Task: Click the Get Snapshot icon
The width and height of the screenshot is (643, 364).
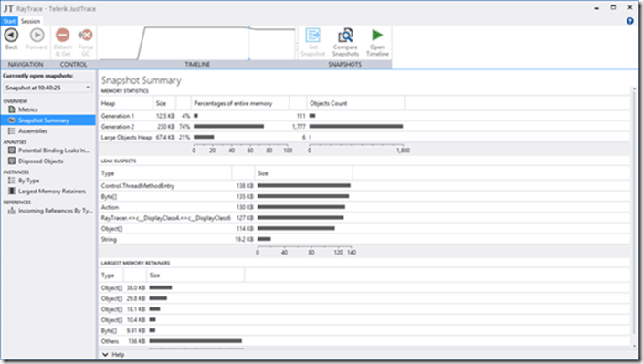Action: click(313, 36)
